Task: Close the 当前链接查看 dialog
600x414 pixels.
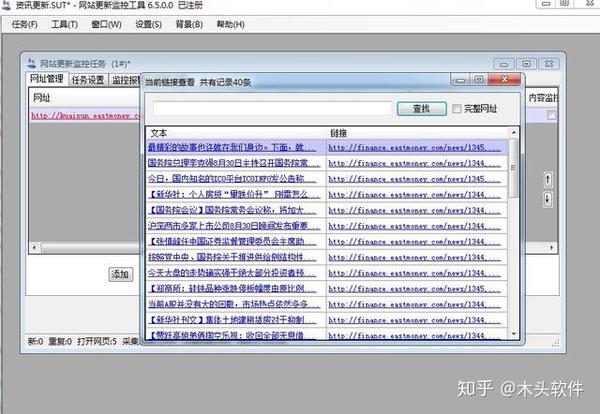Action: (504, 79)
